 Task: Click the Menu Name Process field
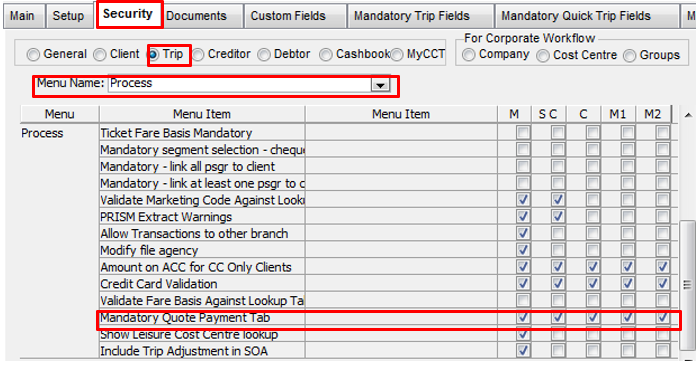point(240,84)
